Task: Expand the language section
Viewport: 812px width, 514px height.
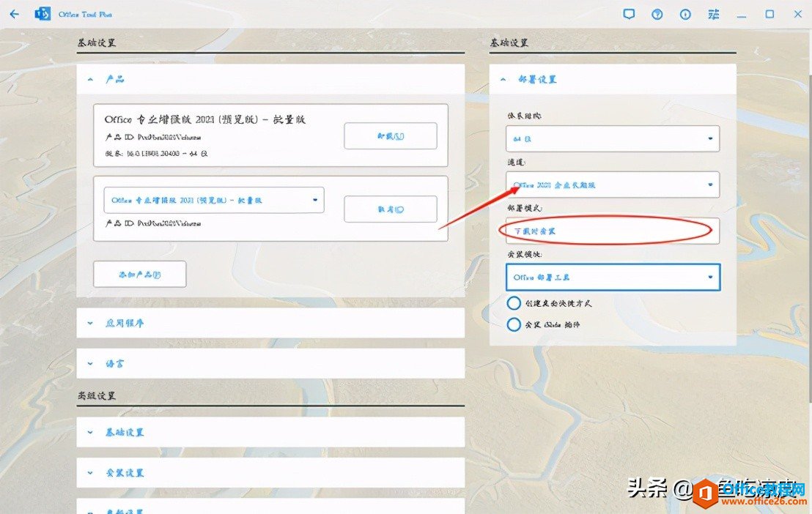Action: (x=271, y=363)
